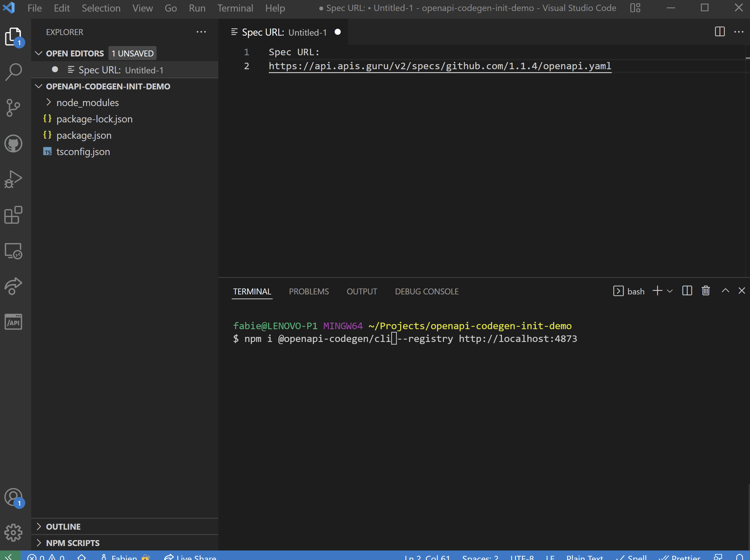Open the apis.guru spec URL link
Viewport: 750px width, 560px height.
[x=440, y=66]
